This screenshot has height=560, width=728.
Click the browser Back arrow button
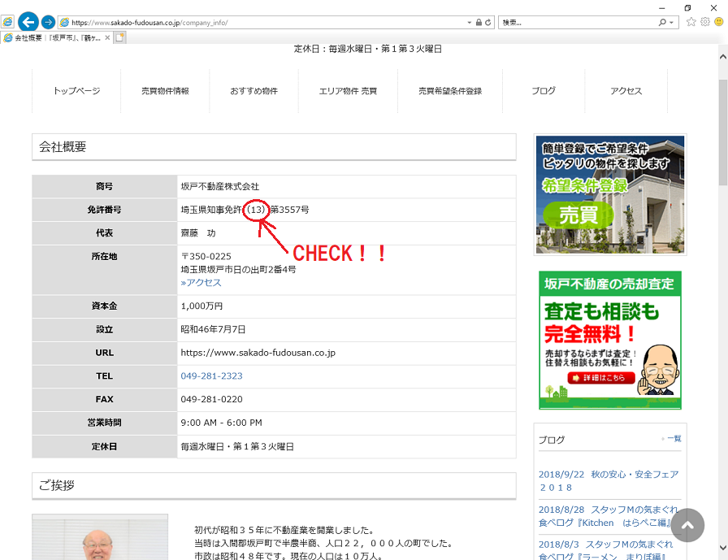point(28,22)
